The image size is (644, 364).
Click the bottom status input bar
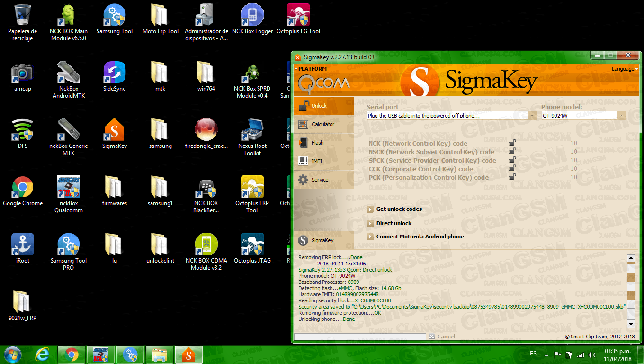tap(360, 337)
